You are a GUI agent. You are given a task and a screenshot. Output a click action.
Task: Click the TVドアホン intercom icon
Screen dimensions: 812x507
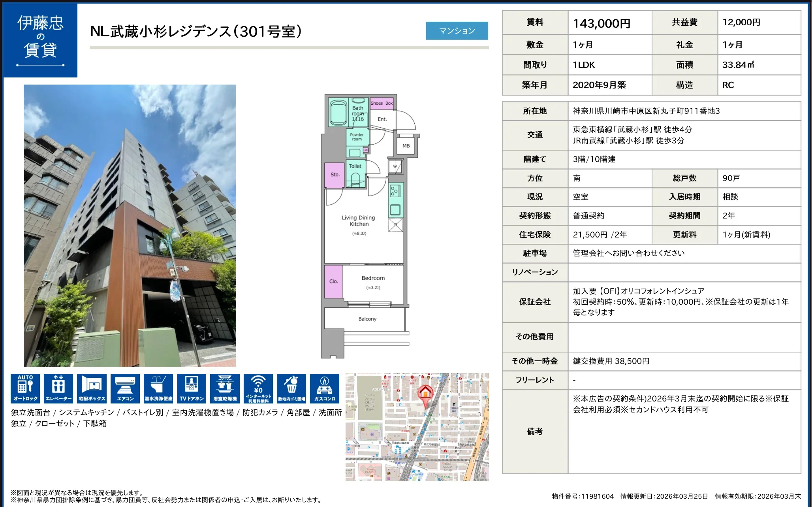pyautogui.click(x=192, y=388)
